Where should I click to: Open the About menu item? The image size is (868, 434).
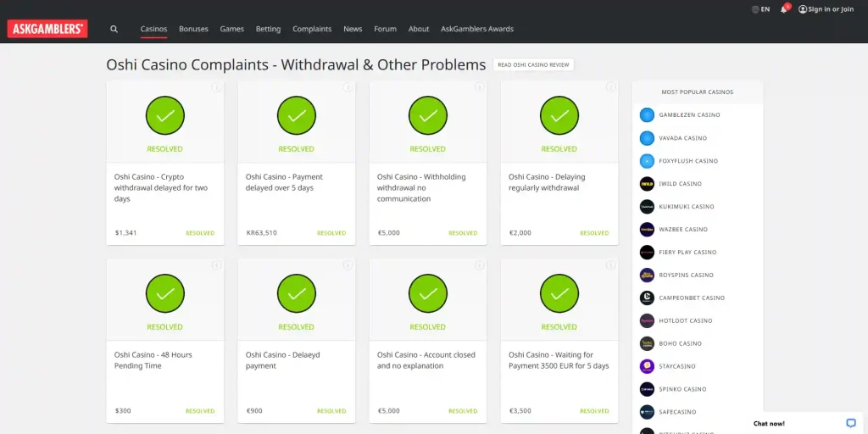419,29
